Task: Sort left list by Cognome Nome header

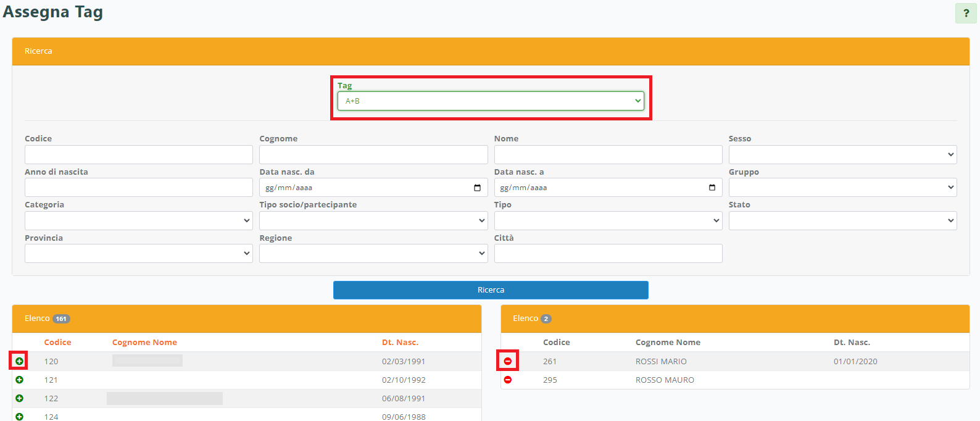Action: pyautogui.click(x=144, y=342)
